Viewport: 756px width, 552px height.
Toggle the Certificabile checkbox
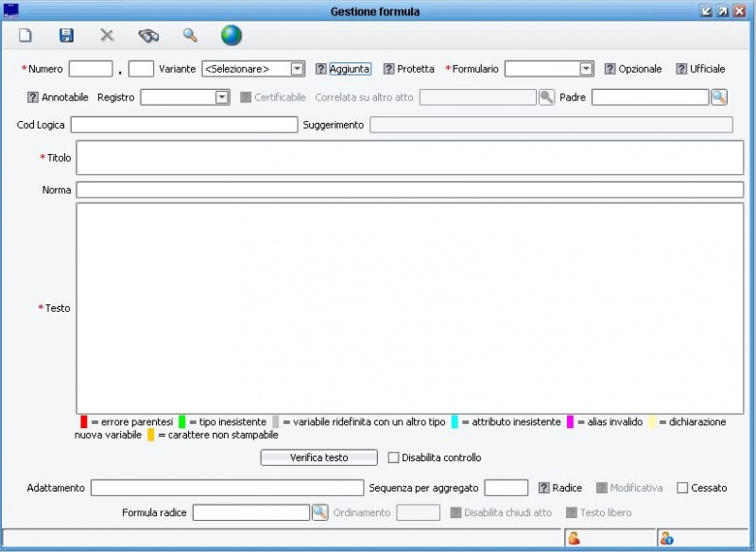coord(246,97)
